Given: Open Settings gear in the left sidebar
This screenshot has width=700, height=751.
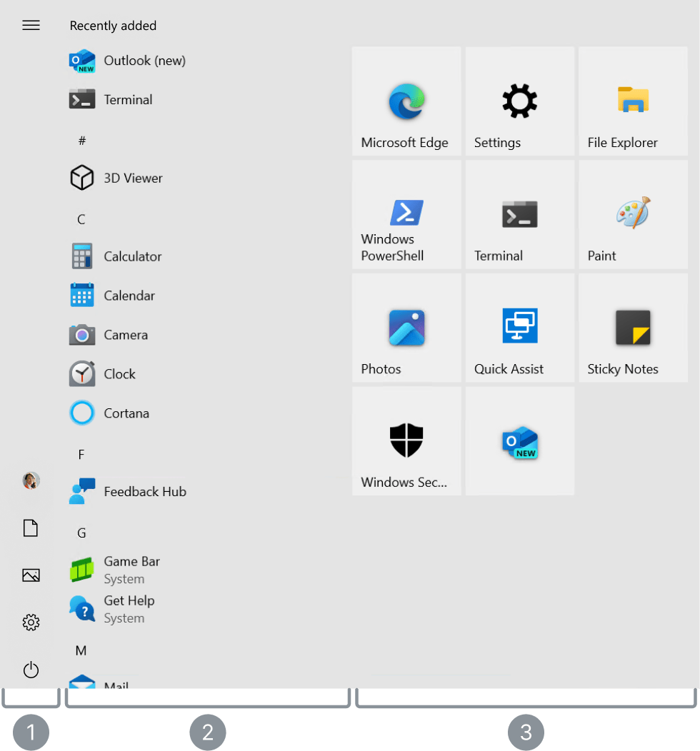Looking at the screenshot, I should 31,623.
